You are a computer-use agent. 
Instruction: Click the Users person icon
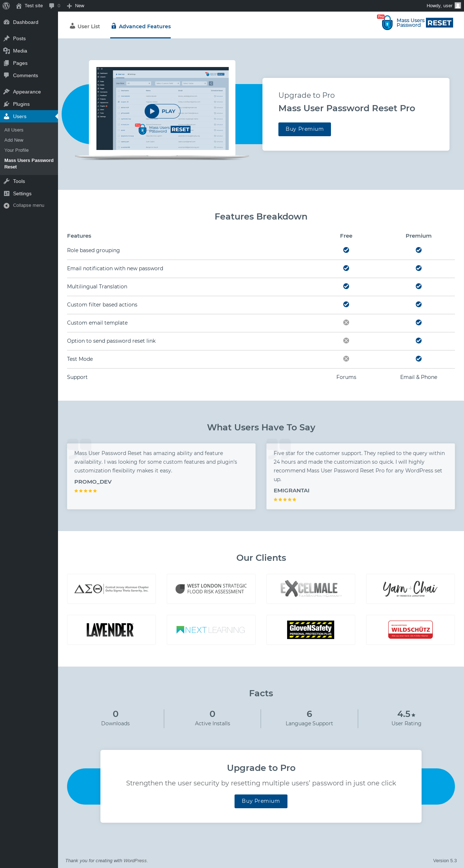(x=7, y=116)
